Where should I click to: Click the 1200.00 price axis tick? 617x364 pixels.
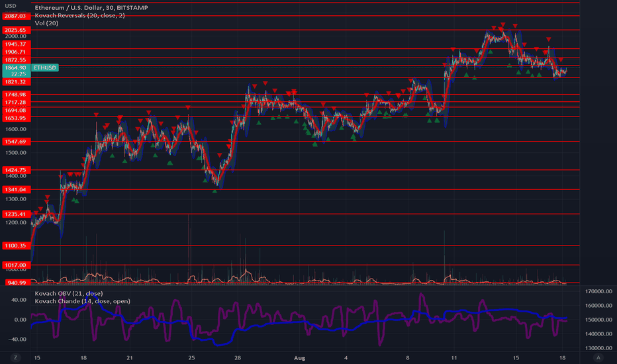(x=16, y=222)
